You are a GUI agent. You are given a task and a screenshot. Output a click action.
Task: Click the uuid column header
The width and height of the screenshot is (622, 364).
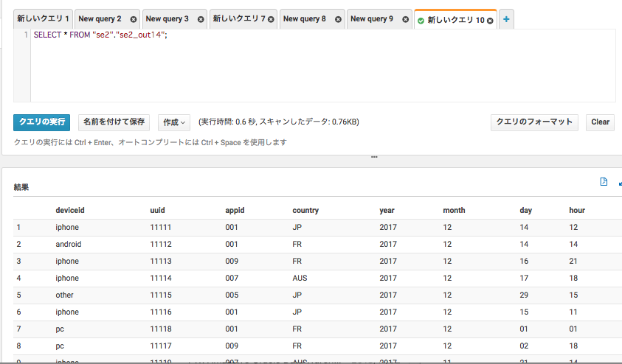(x=157, y=210)
